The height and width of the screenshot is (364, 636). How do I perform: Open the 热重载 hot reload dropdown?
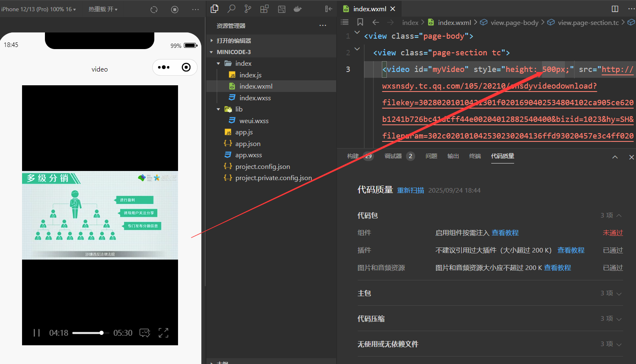(x=103, y=9)
